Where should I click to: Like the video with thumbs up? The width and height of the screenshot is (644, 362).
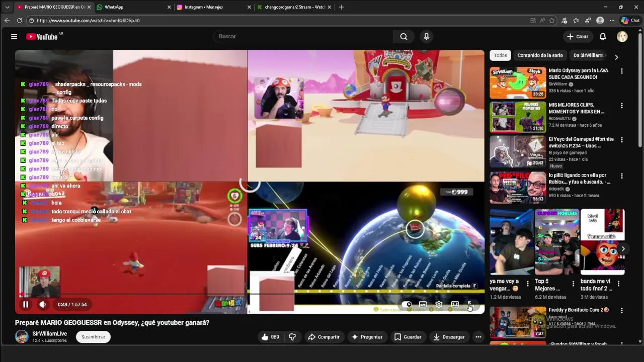(270, 337)
